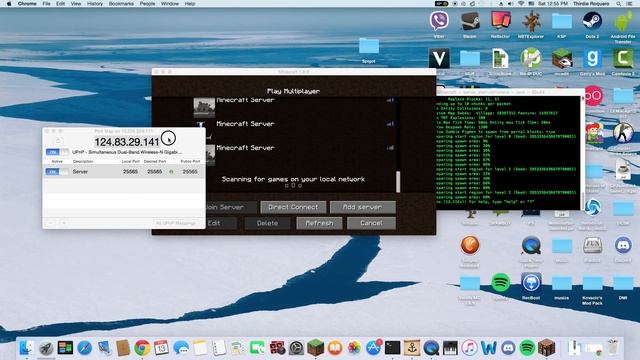Open the Minecraft grass block in Dock
Image resolution: width=640 pixels, height=360 pixels.
pos(315,348)
